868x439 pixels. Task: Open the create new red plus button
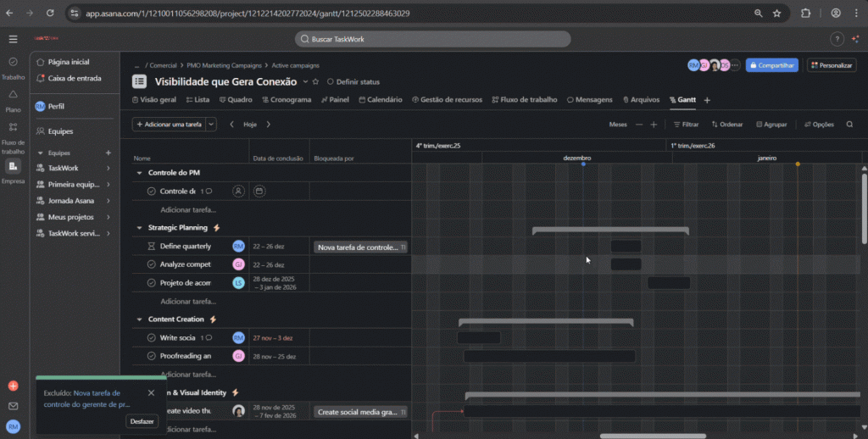13,386
